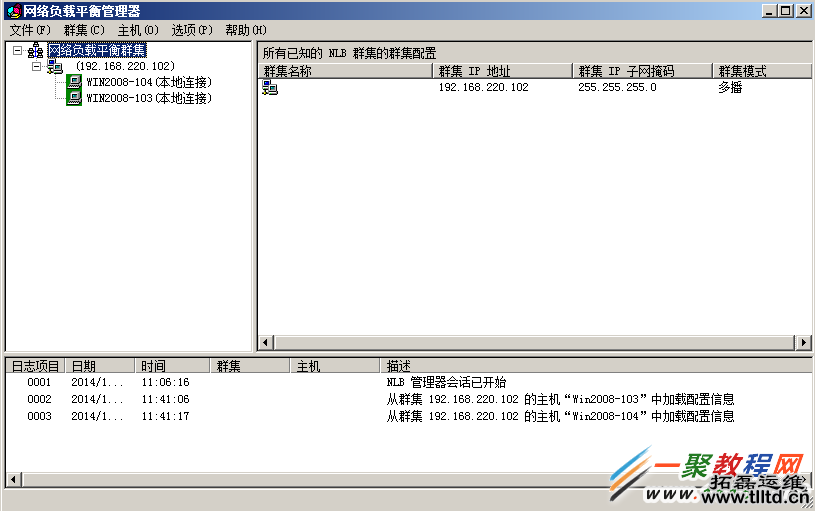The height and width of the screenshot is (511, 815).
Task: Click the 255.255.255.0 subnet mask cell
Action: pyautogui.click(x=617, y=87)
